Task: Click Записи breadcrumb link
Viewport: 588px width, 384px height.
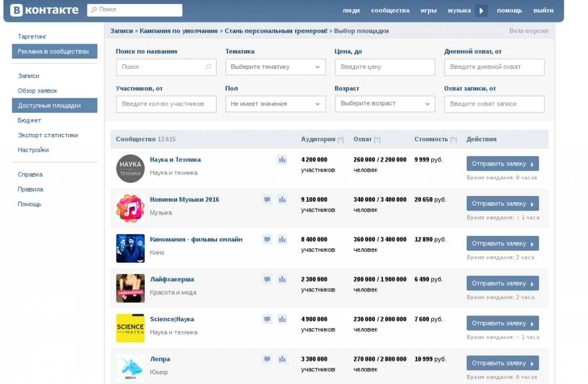Action: (122, 31)
